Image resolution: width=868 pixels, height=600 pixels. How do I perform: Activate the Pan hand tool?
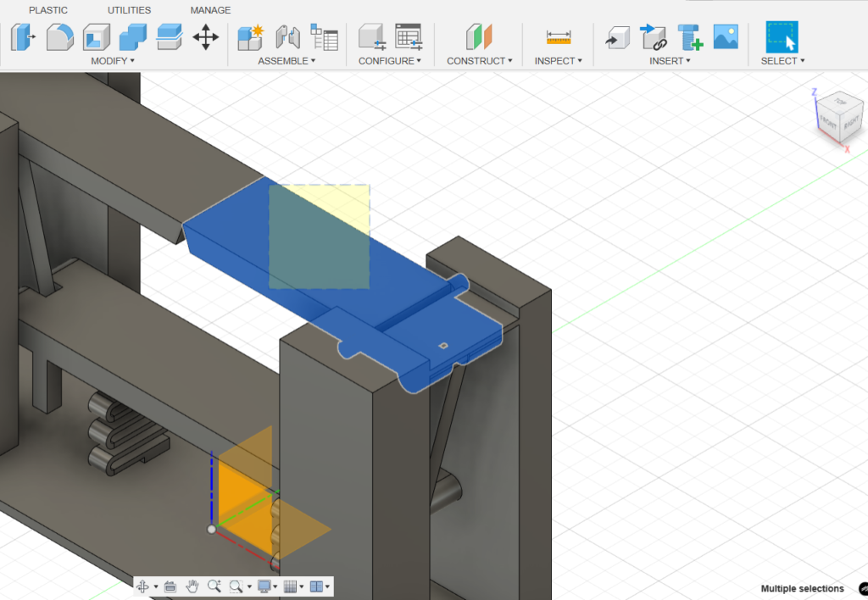(192, 586)
